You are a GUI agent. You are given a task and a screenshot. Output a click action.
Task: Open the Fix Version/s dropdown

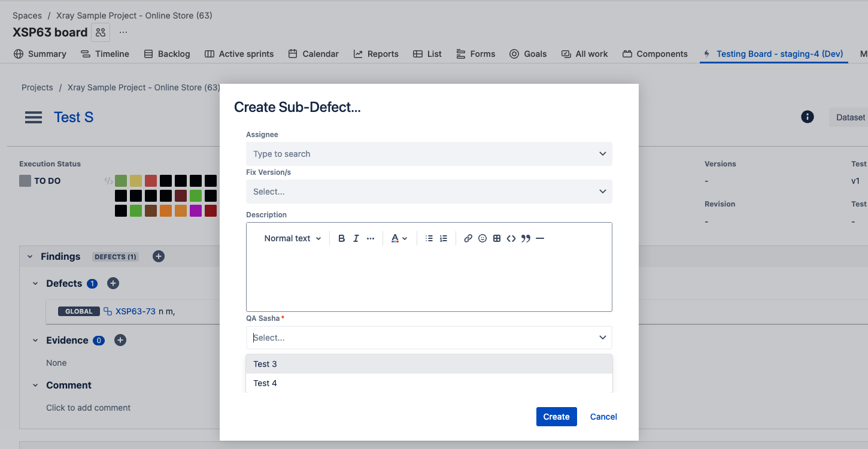pos(429,192)
